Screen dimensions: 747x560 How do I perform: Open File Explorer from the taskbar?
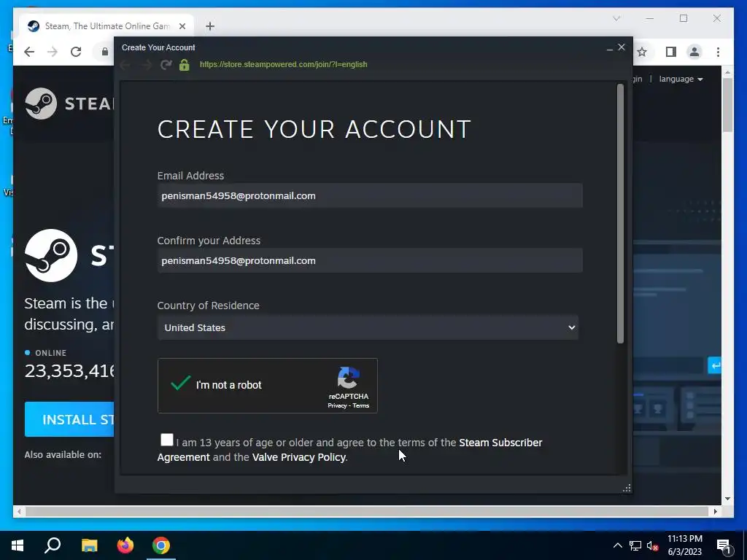pyautogui.click(x=89, y=545)
